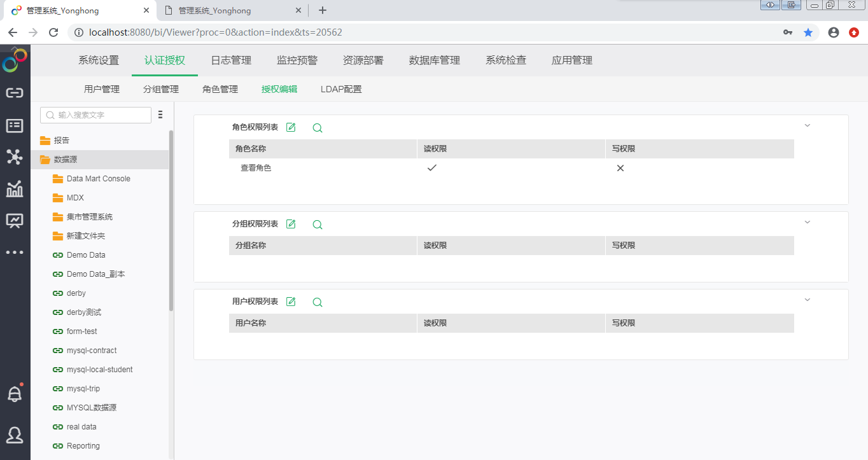Select the mysql-contract data source

92,351
